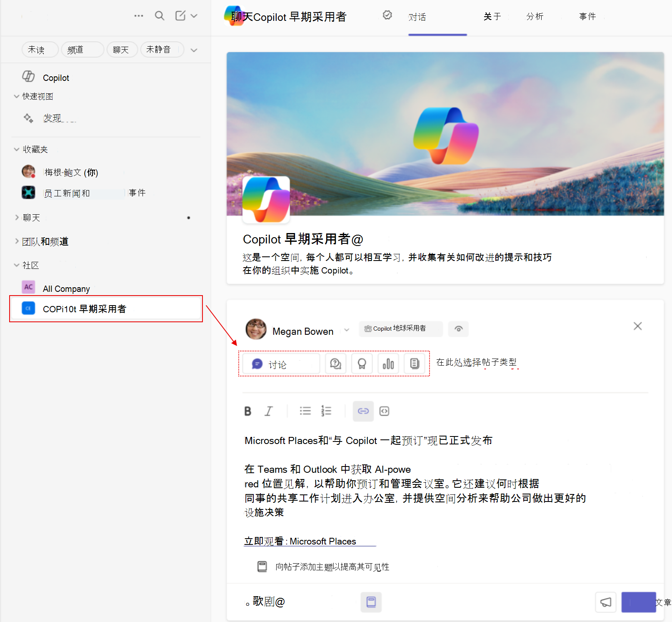This screenshot has width=672, height=622.
Task: Click the code snippet icon
Action: (x=384, y=411)
